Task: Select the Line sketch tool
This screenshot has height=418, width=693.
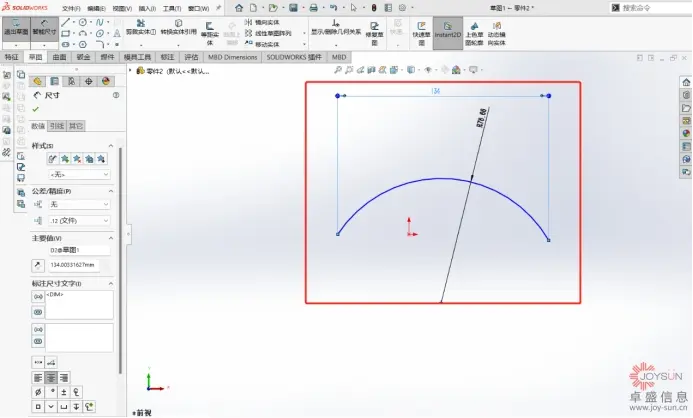Action: coord(65,22)
